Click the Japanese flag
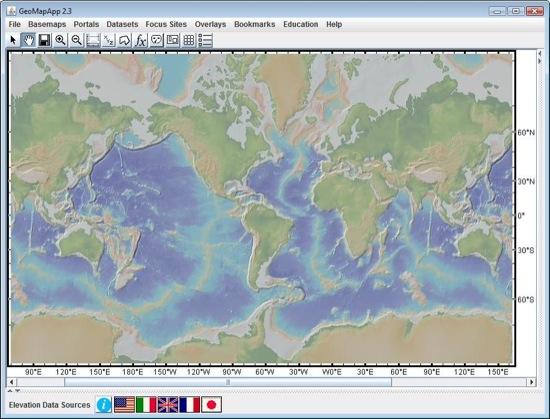Screen dimensions: 550x419 click(x=211, y=405)
